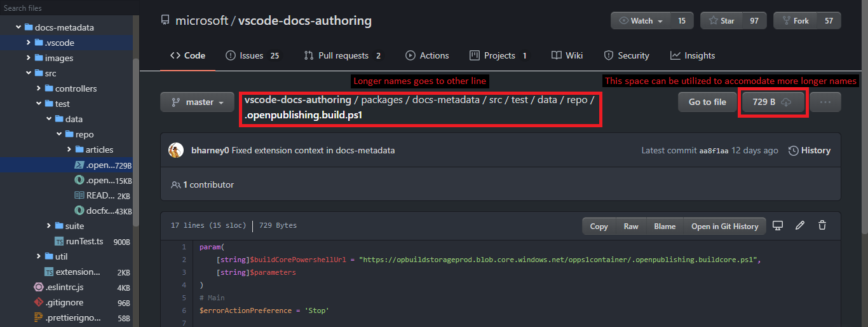
Task: Click the Blame button
Action: pyautogui.click(x=665, y=226)
